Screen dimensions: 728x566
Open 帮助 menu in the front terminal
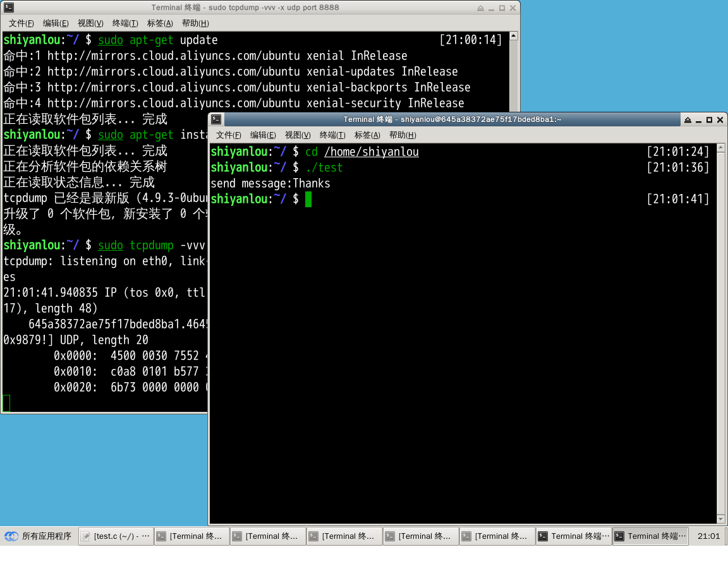[403, 135]
